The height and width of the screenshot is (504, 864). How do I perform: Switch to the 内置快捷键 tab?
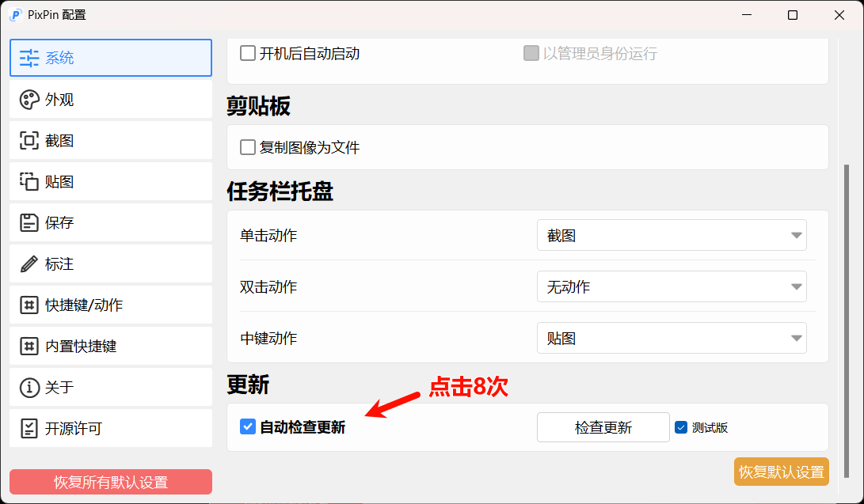pos(111,347)
